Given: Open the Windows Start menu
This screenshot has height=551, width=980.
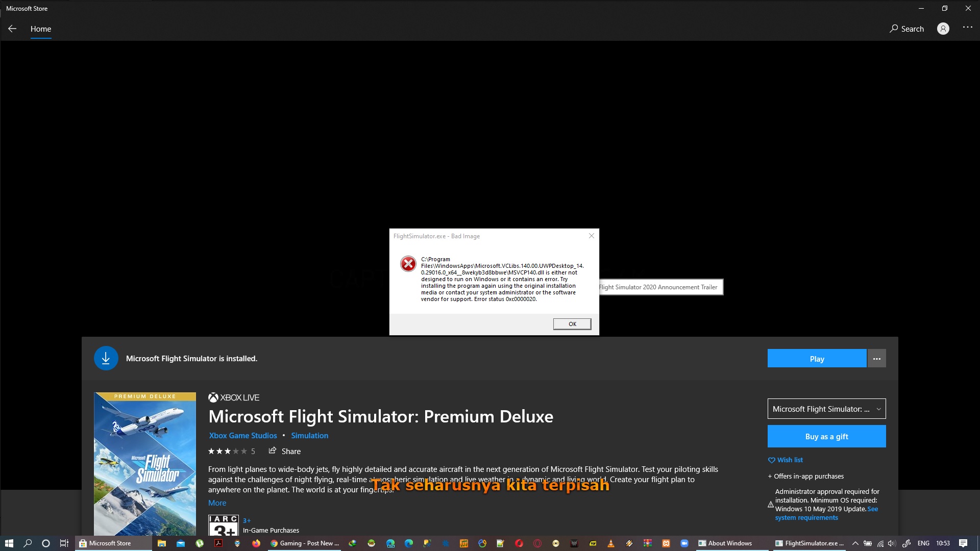Looking at the screenshot, I should tap(9, 543).
